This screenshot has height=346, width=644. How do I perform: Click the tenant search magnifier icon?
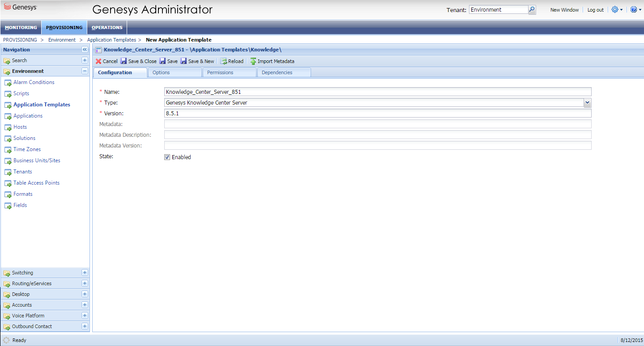pos(532,10)
